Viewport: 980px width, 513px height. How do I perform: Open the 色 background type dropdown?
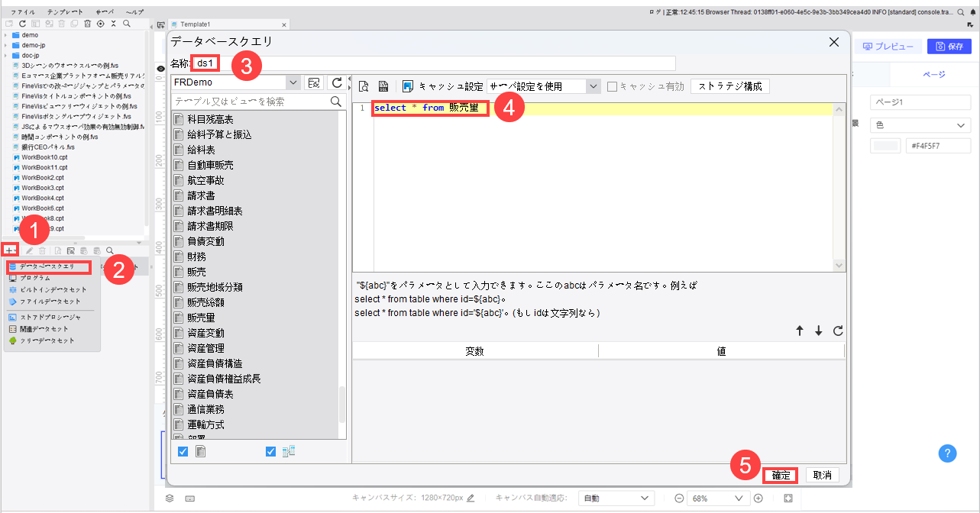tap(920, 124)
